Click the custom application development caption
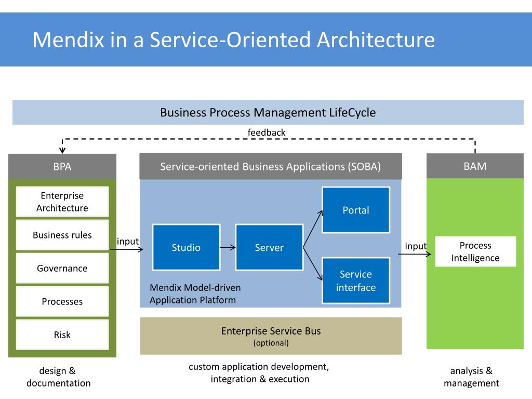This screenshot has width=532, height=399. coord(259,373)
